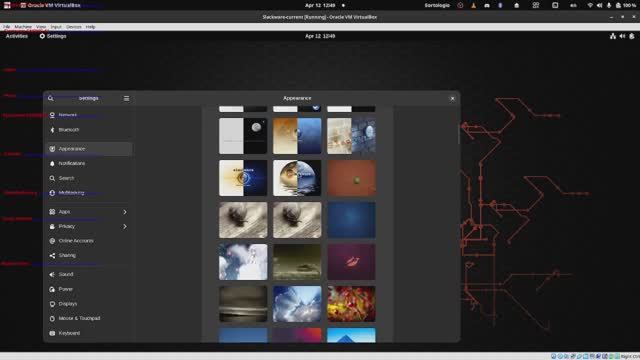Select the white and black moon wallpaper
This screenshot has width=640, height=360.
(x=243, y=136)
